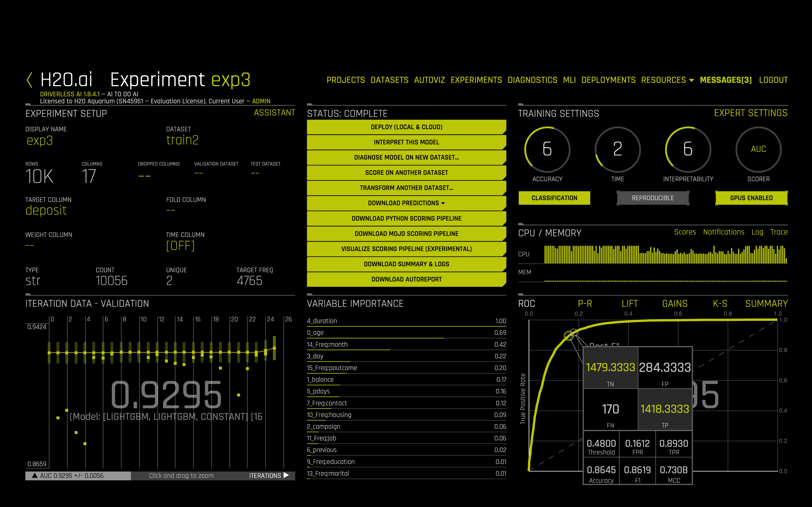The image size is (812, 507).
Task: Click the AUC scorer dial
Action: point(758,149)
